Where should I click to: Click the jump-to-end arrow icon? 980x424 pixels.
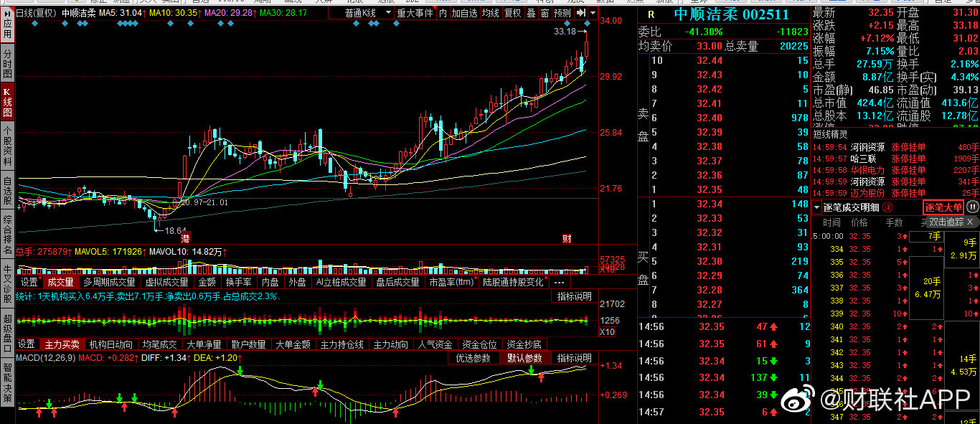click(581, 13)
